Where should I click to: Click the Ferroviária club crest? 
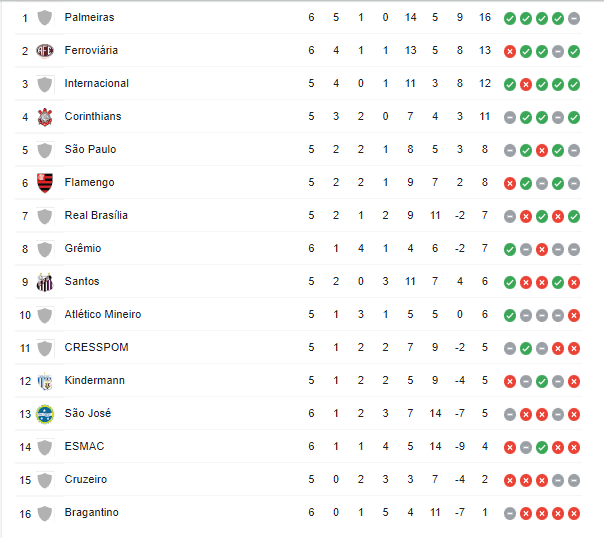coord(44,50)
